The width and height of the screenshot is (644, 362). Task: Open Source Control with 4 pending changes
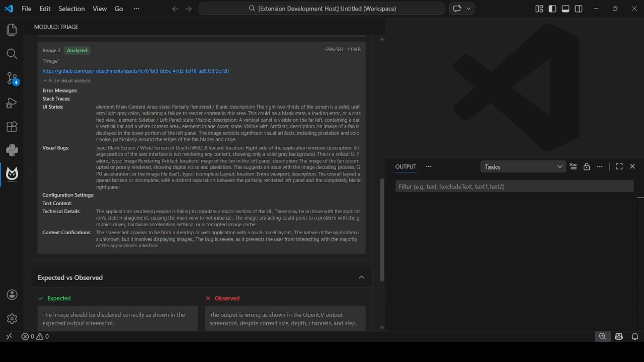12,79
